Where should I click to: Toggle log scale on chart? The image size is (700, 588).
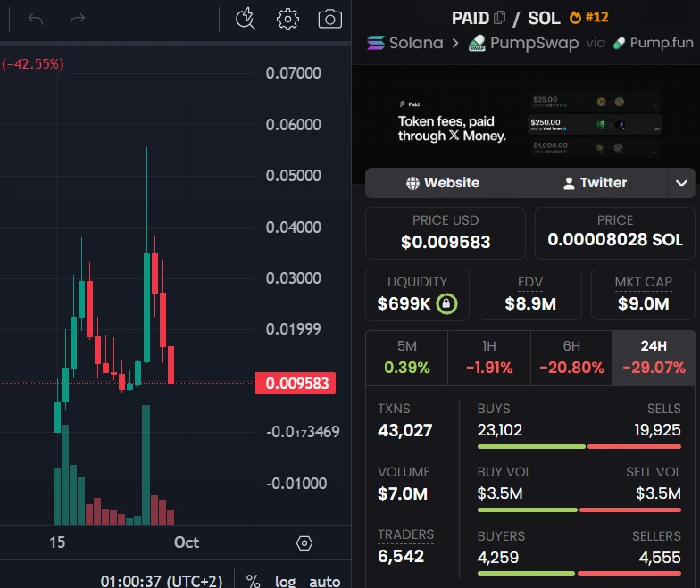click(x=286, y=581)
